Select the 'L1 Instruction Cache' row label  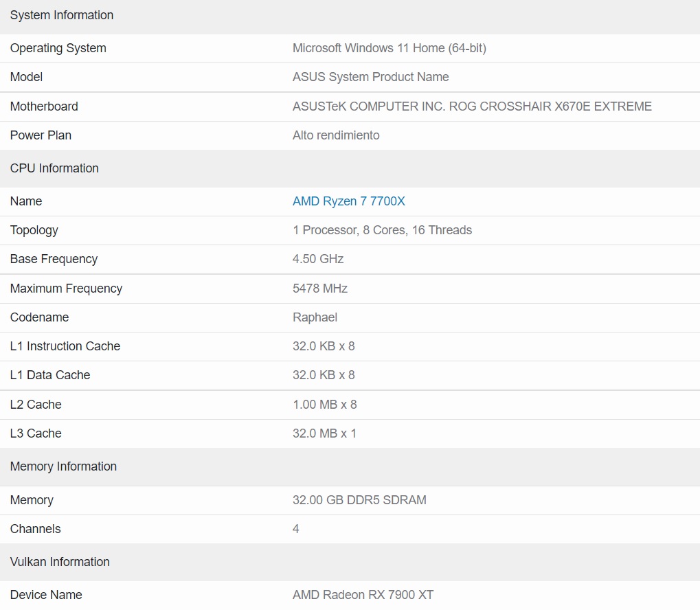point(65,346)
